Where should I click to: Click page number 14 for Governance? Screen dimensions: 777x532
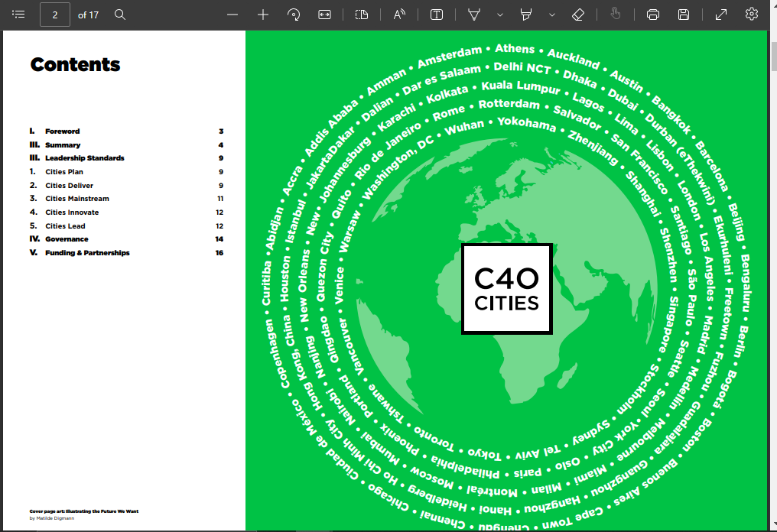tap(219, 239)
